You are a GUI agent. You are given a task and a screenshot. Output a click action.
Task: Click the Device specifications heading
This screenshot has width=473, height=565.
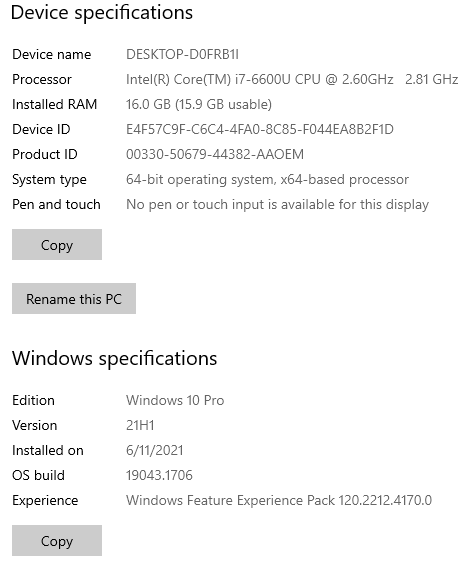(x=102, y=13)
